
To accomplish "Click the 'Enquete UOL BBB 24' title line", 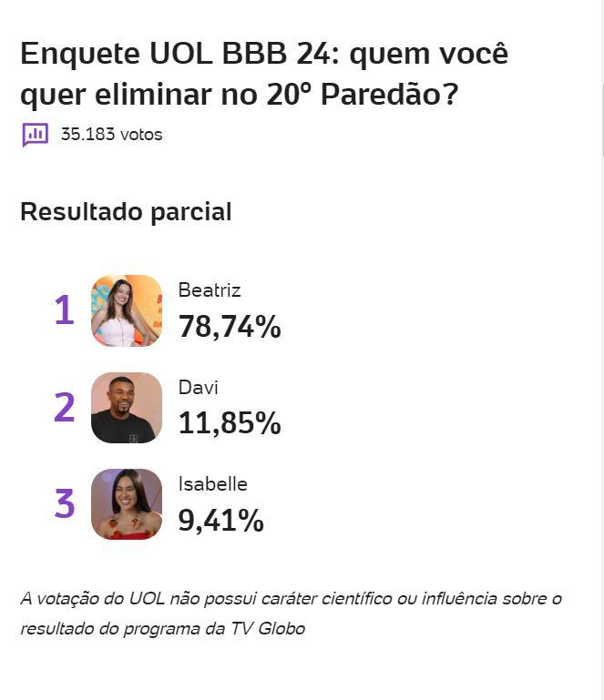I will (264, 54).
